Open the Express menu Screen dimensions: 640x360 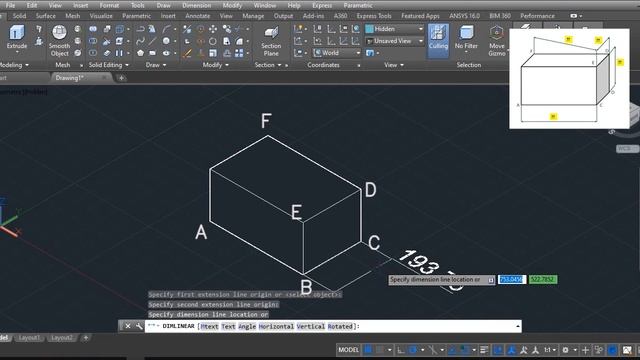click(322, 5)
